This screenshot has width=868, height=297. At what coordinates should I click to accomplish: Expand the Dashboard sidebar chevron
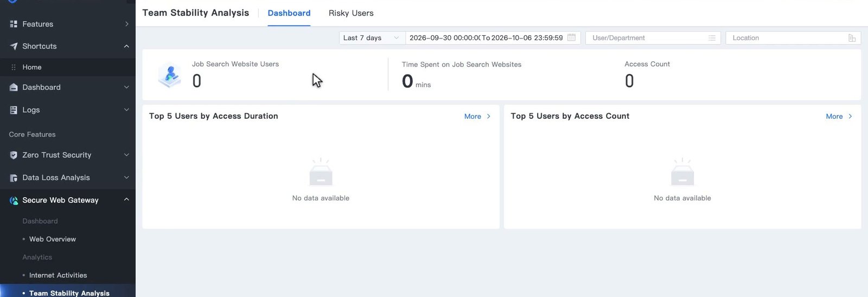126,87
